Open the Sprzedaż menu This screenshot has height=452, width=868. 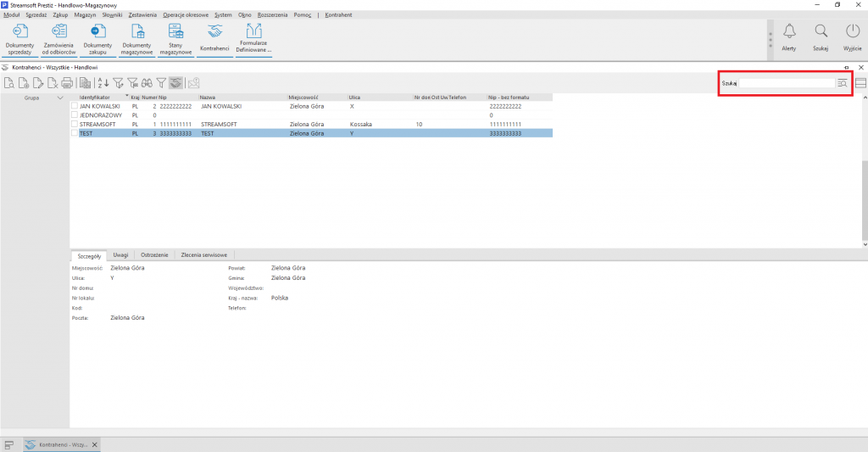36,15
